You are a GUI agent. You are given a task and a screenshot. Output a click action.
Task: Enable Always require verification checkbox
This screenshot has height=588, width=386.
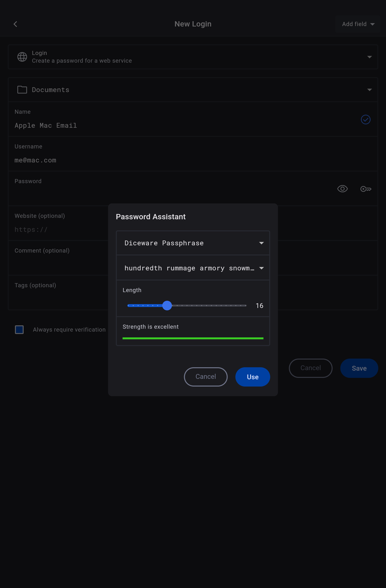[19, 330]
